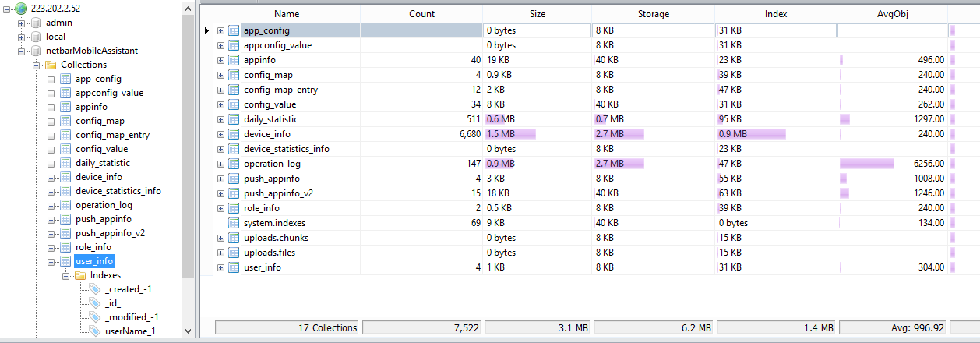Select the config_map_entry tree item
Image resolution: width=980 pixels, height=343 pixels.
tap(112, 135)
